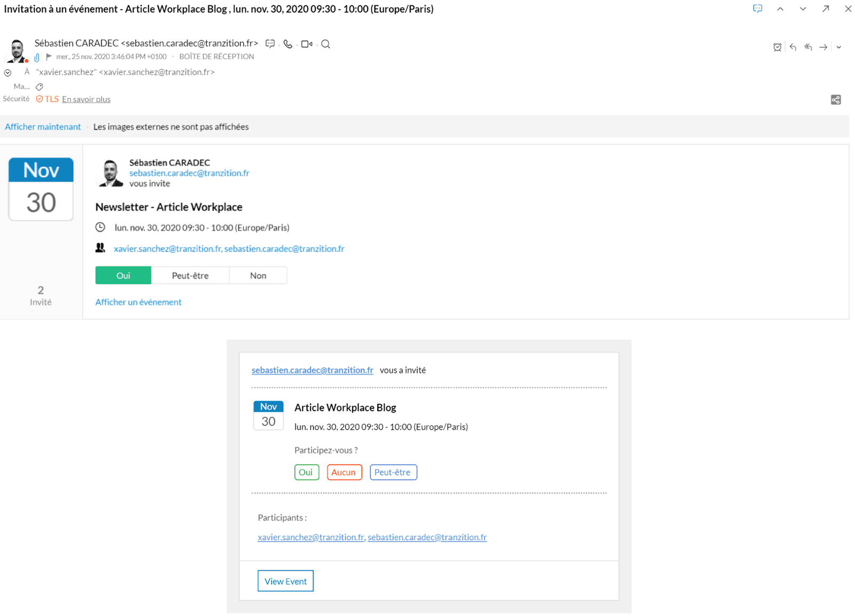Close the email preview
This screenshot has height=616, width=855.
pos(848,9)
